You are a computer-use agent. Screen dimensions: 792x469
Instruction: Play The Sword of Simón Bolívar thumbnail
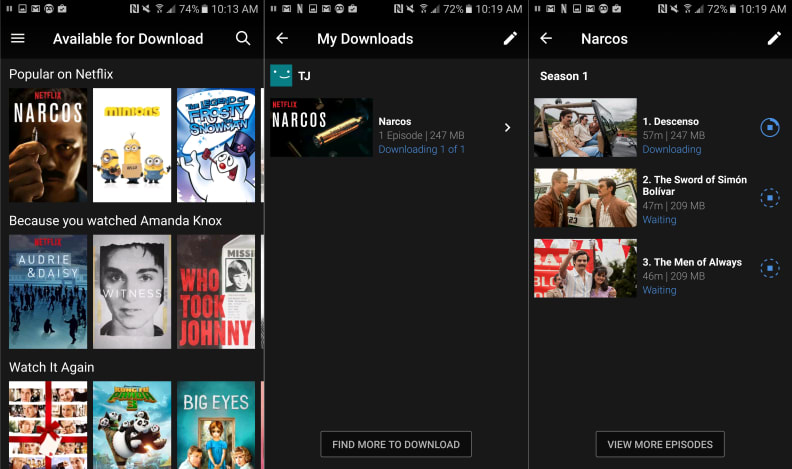coord(585,198)
